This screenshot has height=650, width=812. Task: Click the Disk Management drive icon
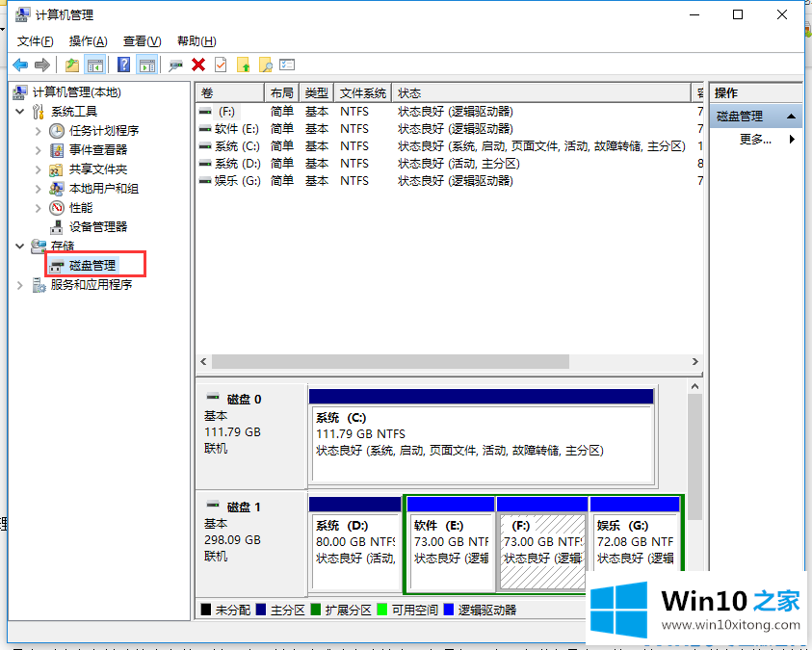(x=57, y=266)
